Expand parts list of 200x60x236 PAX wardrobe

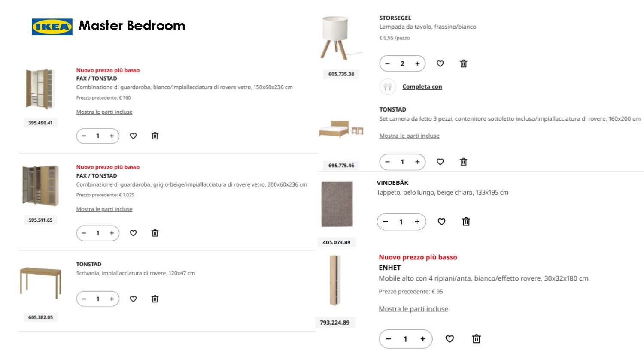104,209
